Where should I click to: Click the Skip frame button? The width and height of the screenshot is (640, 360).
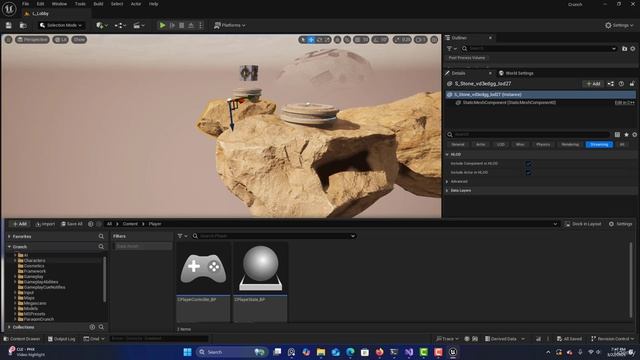point(172,25)
